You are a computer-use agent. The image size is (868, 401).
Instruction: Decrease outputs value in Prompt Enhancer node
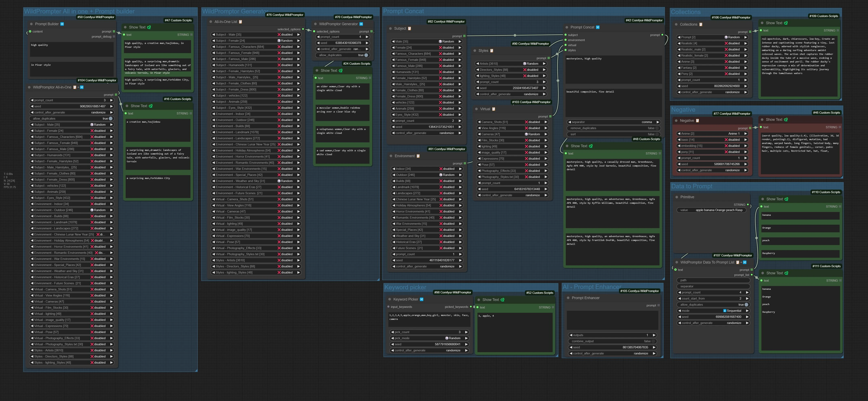point(571,335)
